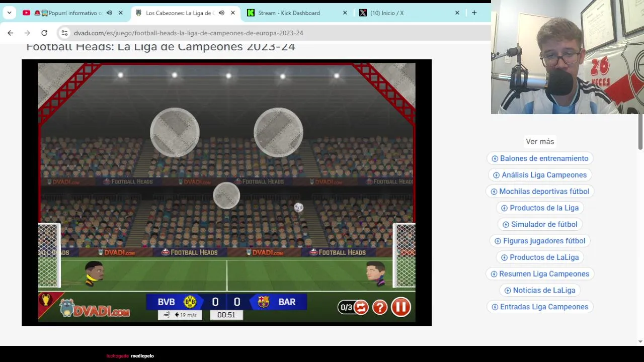The image size is (644, 362).
Task: Click the soccer ball in the air
Action: point(298,207)
